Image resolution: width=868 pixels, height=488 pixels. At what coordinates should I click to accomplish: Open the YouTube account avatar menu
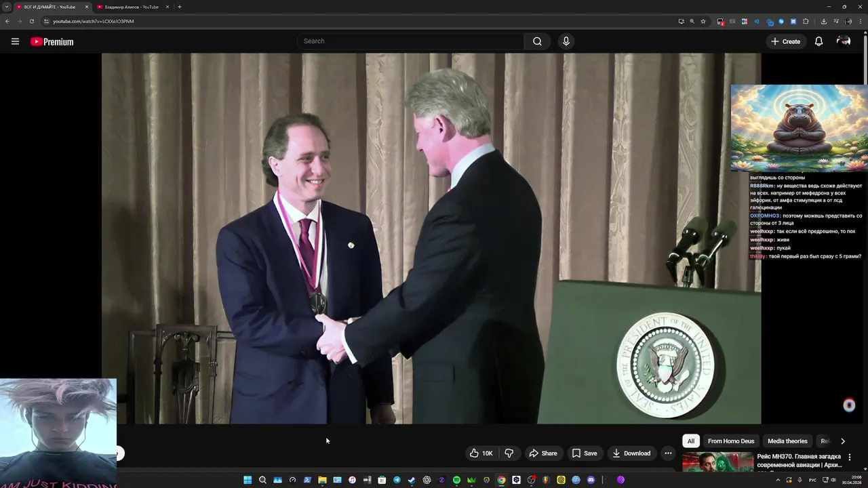(x=844, y=41)
